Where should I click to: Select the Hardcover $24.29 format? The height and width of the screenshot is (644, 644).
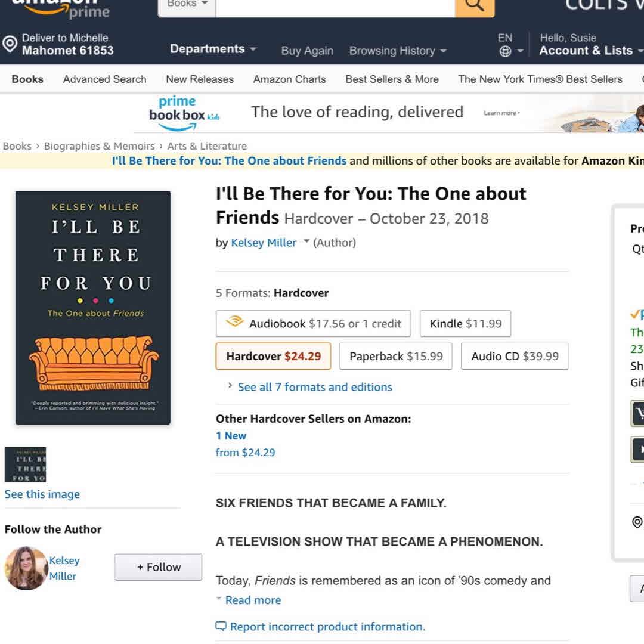[273, 356]
